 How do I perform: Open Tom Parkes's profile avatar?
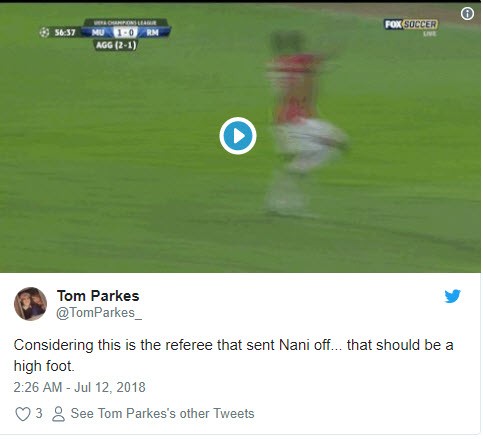point(30,304)
